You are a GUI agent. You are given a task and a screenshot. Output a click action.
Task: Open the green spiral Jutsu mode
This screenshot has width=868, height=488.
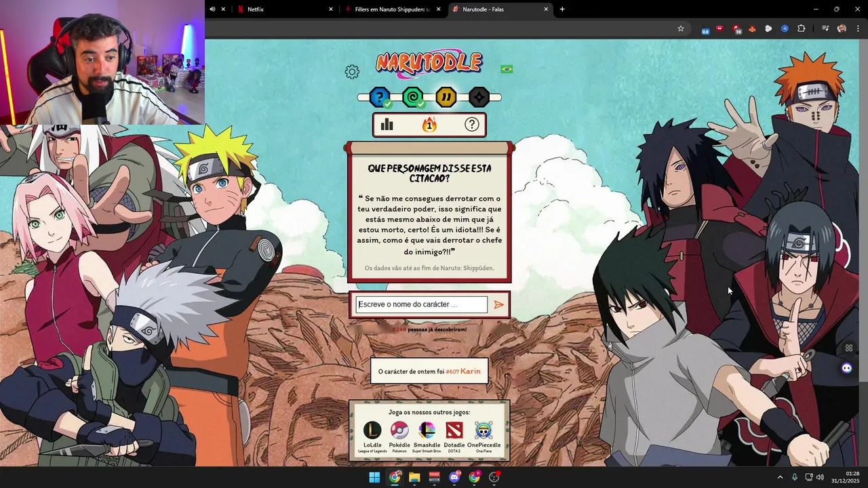click(412, 98)
